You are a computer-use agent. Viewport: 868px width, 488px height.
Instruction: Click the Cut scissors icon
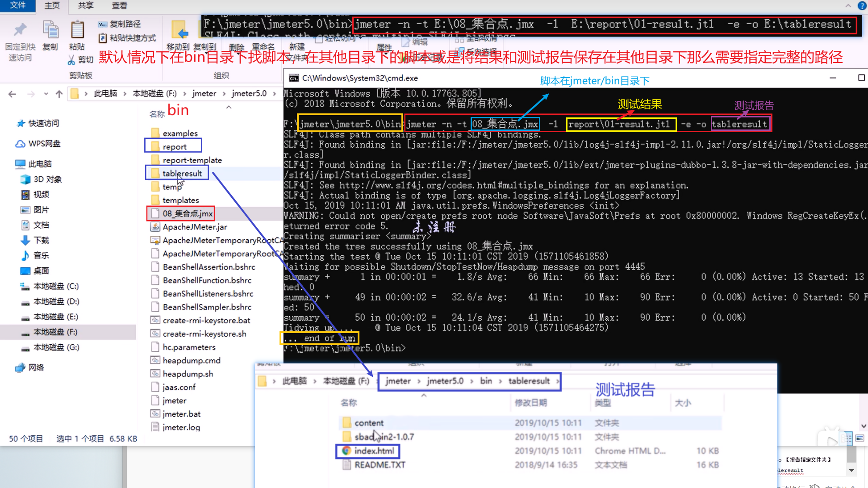pyautogui.click(x=71, y=60)
